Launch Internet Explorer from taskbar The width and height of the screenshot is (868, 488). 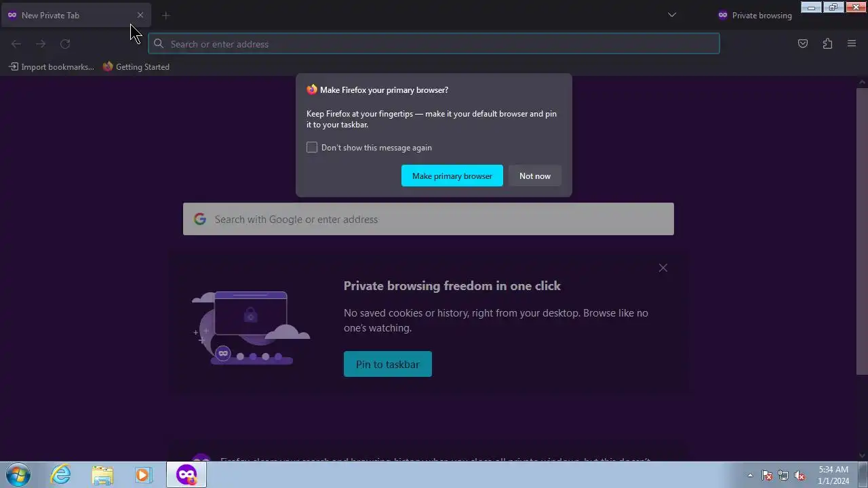pyautogui.click(x=61, y=474)
